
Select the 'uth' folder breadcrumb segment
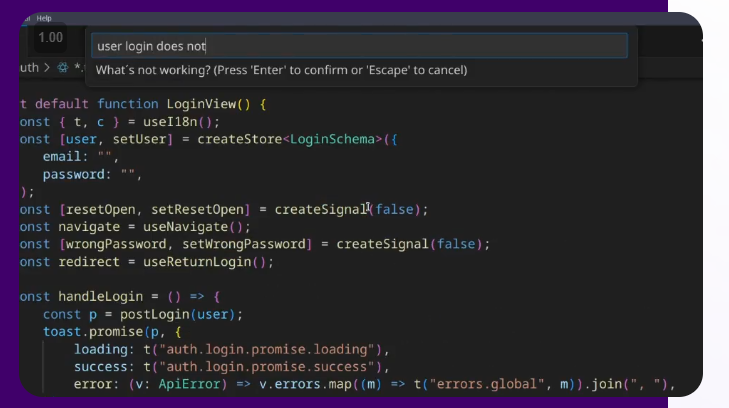pos(30,68)
